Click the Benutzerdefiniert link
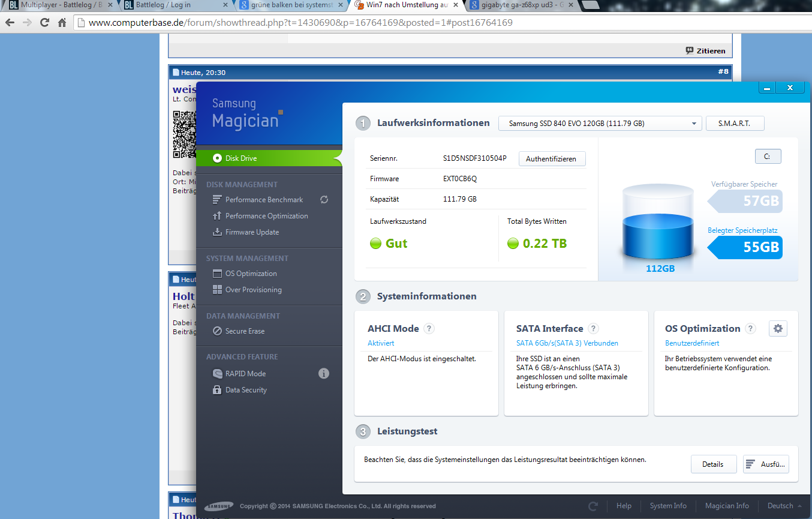Viewport: 812px width, 519px height. (x=692, y=343)
